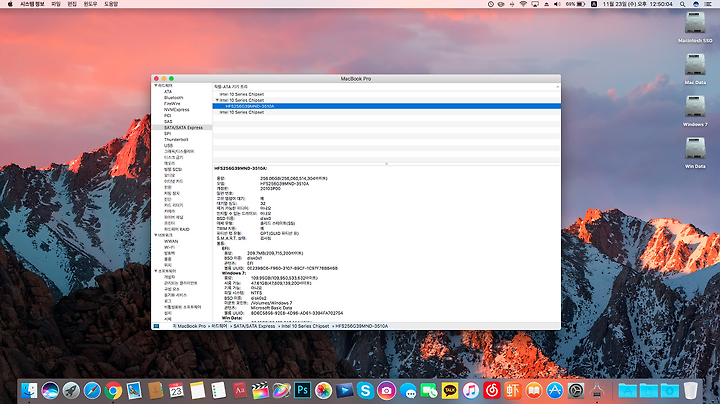Collapse the 소프트웨어 software section triangle

156,271
